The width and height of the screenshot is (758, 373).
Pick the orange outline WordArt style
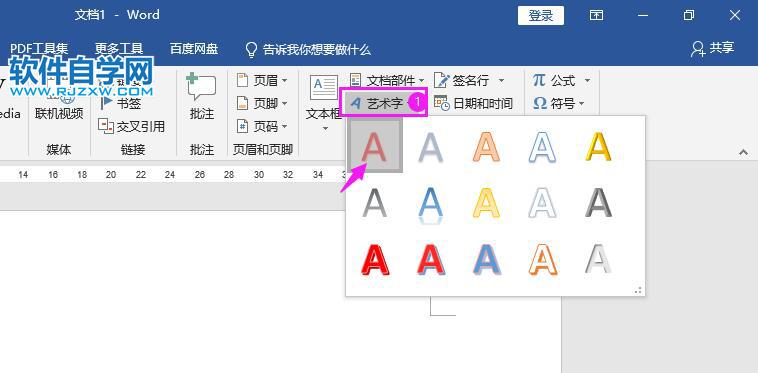pos(486,146)
